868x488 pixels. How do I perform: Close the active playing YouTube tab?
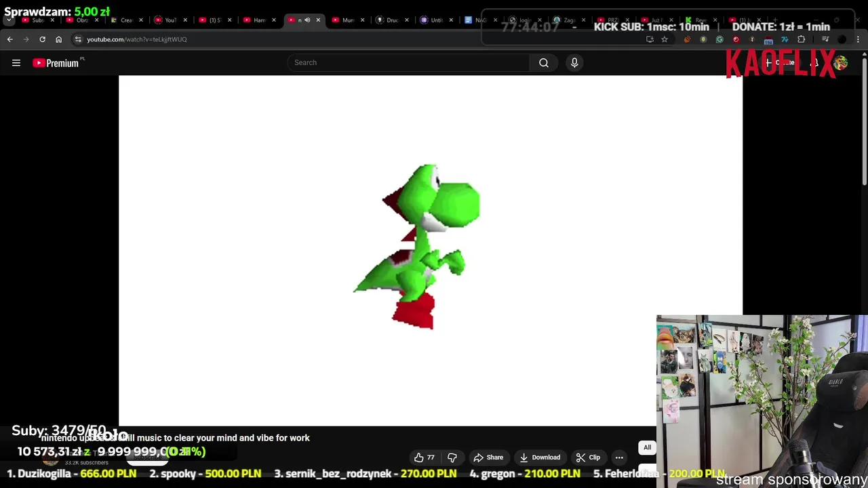point(318,20)
